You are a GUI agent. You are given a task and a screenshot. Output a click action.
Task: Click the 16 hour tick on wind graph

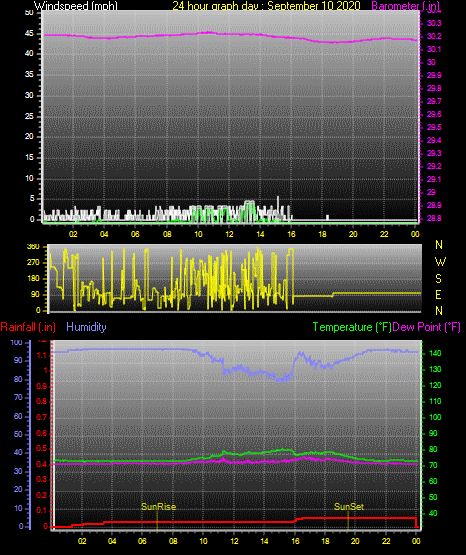coord(291,234)
